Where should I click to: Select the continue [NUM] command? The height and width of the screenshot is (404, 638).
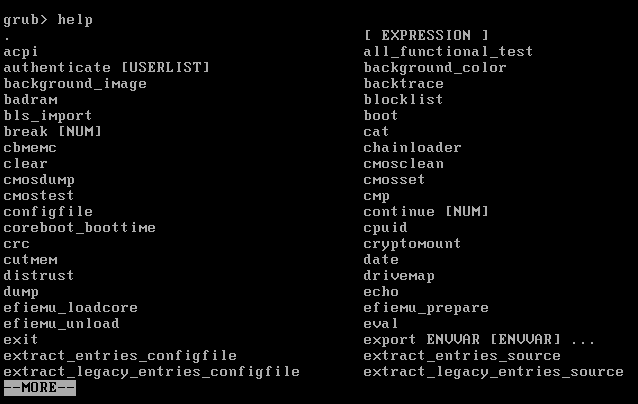tap(426, 212)
